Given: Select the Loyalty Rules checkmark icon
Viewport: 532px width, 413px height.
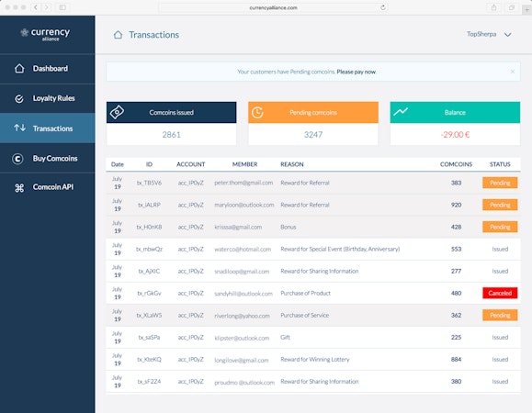Looking at the screenshot, I should tap(19, 98).
